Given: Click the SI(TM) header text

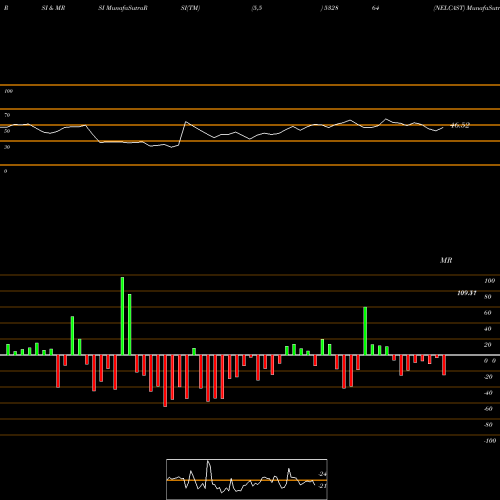Looking at the screenshot, I should 190,8.
